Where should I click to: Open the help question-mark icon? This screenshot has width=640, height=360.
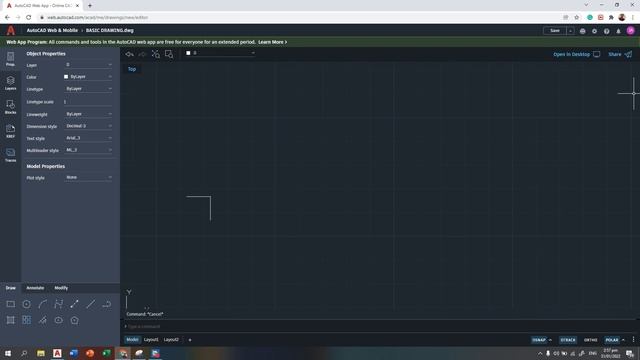pyautogui.click(x=607, y=31)
